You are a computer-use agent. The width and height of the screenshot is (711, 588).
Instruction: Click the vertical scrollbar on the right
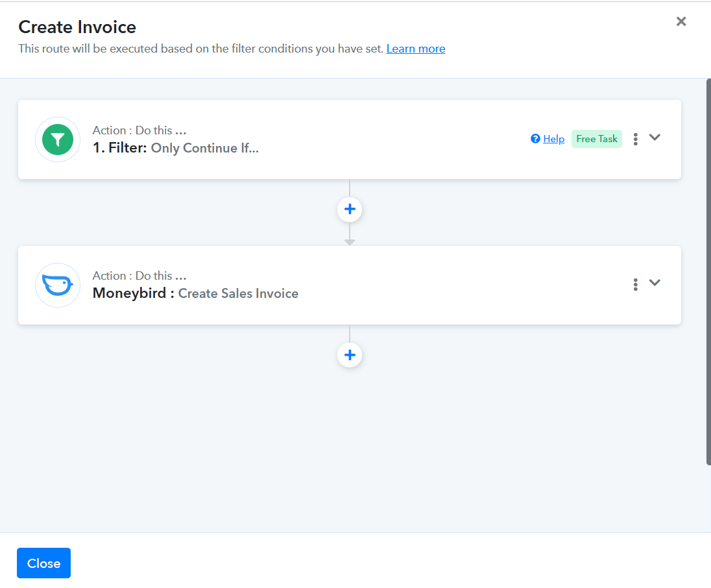(x=708, y=271)
